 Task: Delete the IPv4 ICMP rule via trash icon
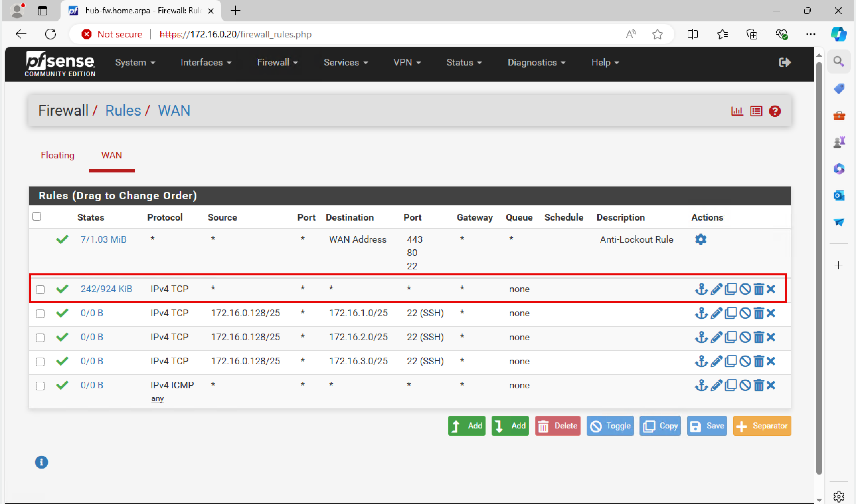coord(758,385)
